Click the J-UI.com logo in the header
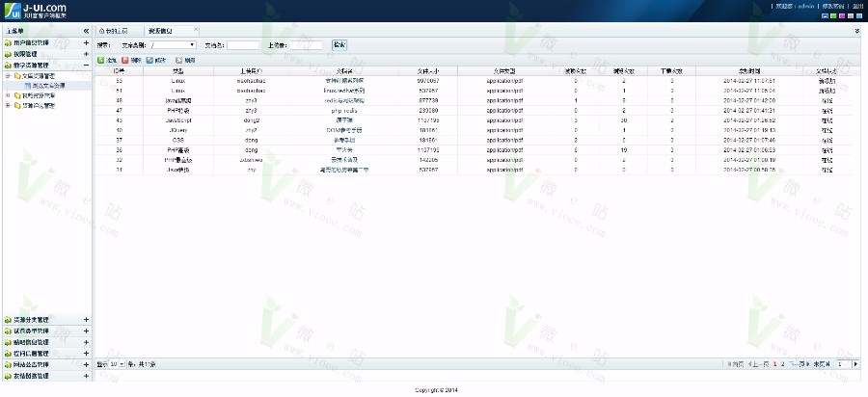The height and width of the screenshot is (397, 868). pos(36,11)
